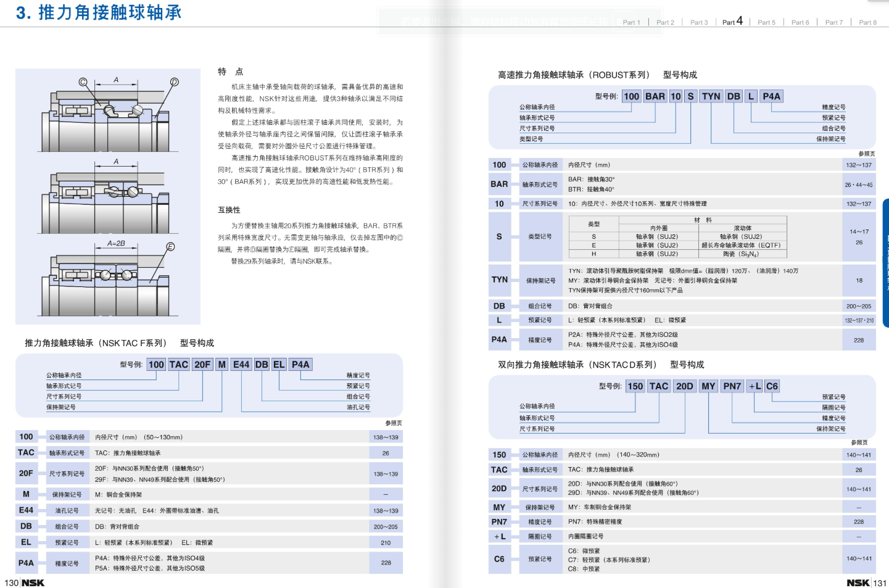Click the NSK TAC F系列 型号构成 heading
The height and width of the screenshot is (588, 889).
119,343
